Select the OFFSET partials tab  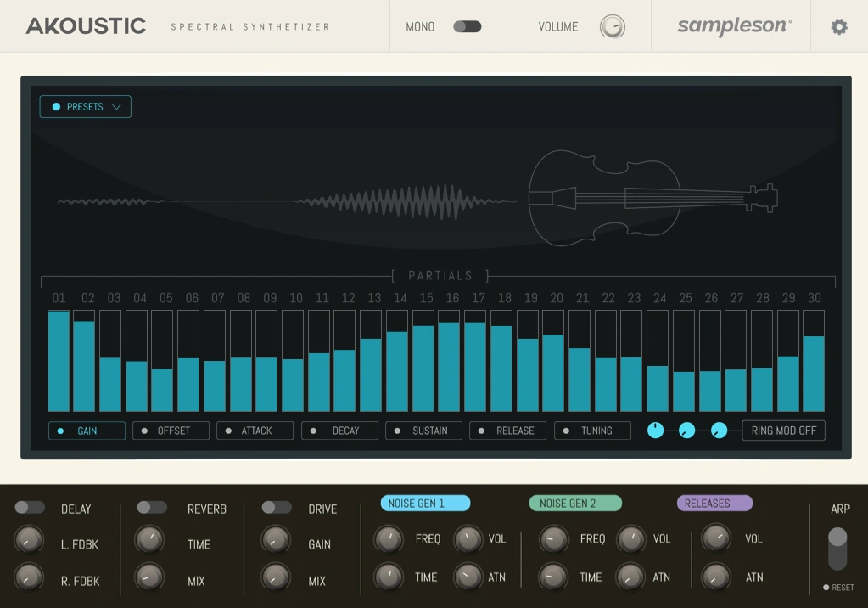[x=171, y=431]
